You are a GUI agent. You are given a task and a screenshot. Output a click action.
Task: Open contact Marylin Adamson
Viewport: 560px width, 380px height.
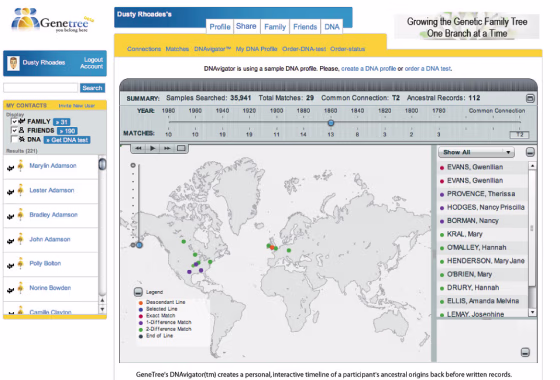53,166
